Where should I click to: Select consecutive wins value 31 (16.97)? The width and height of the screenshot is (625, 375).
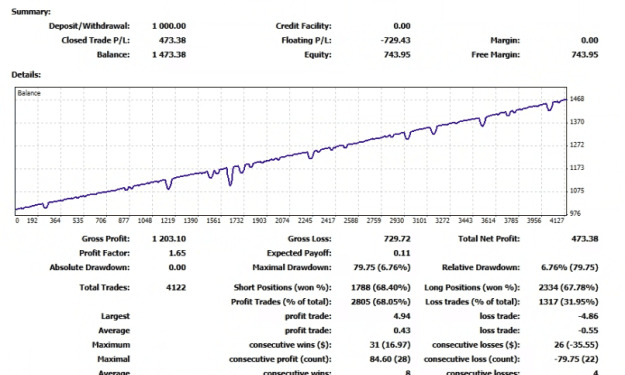coord(389,345)
